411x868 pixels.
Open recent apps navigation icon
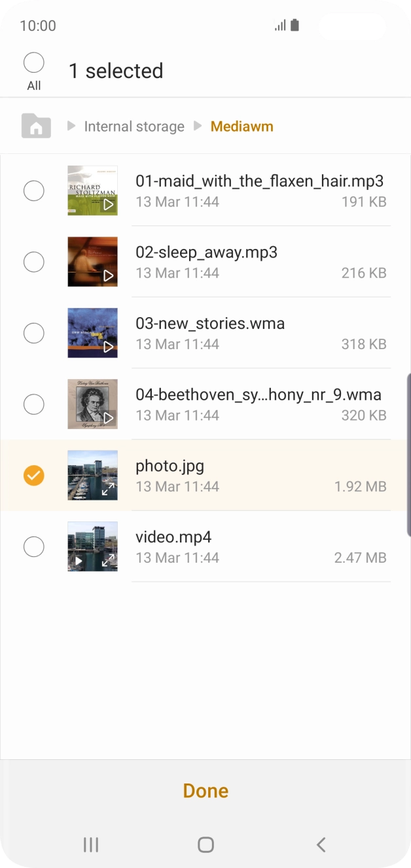pyautogui.click(x=91, y=844)
